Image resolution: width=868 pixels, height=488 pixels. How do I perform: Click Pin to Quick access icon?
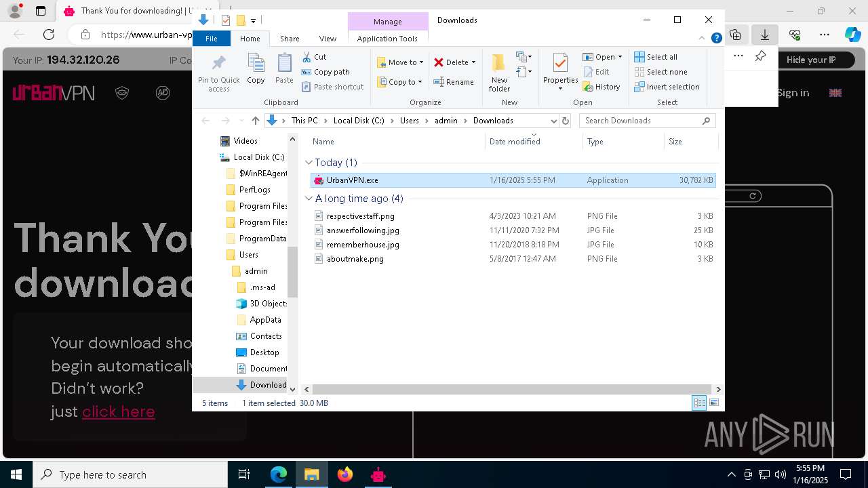(x=218, y=73)
